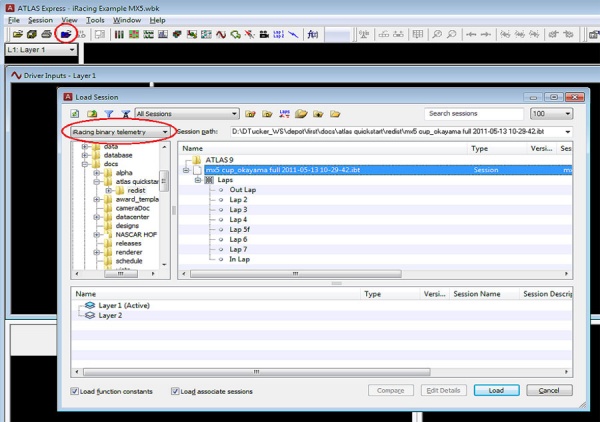Toggle the Load function constants checkbox
Viewport: 600px width, 422px height.
tap(76, 391)
